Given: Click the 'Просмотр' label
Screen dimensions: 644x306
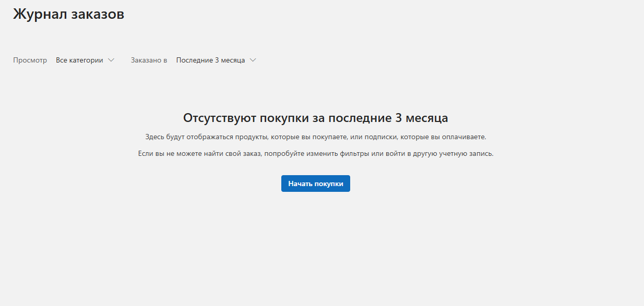Looking at the screenshot, I should pyautogui.click(x=30, y=60).
